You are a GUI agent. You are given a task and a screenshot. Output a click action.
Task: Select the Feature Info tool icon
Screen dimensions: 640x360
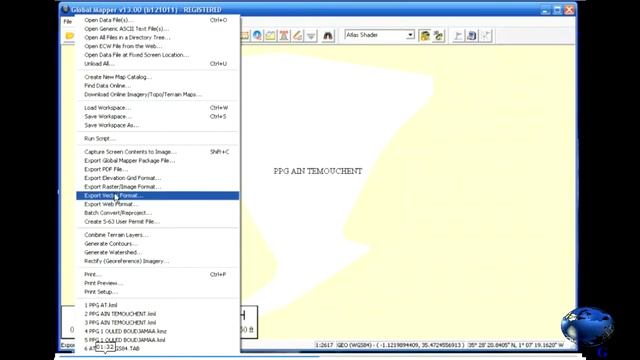[257, 36]
